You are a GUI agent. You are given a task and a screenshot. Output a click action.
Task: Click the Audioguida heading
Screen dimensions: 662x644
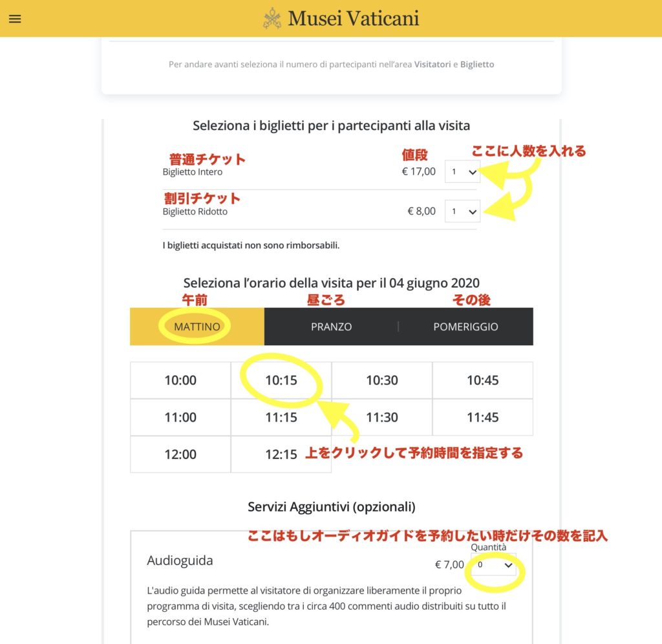(x=180, y=561)
